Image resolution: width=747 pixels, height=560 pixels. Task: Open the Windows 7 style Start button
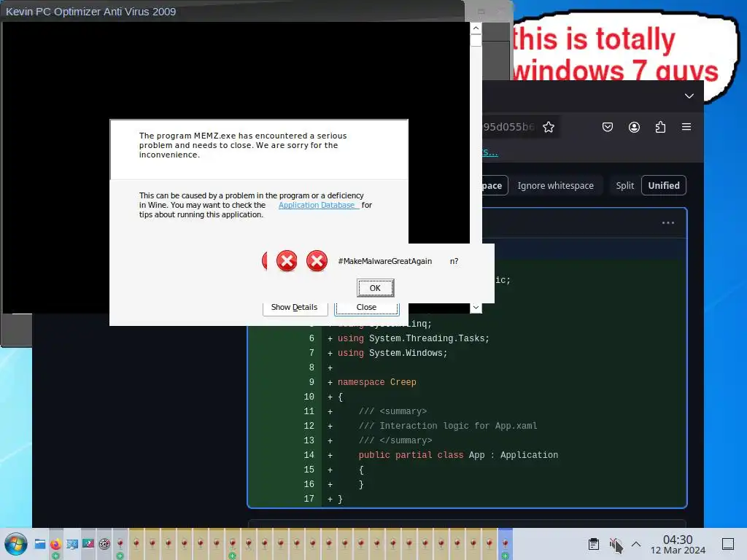pyautogui.click(x=16, y=544)
